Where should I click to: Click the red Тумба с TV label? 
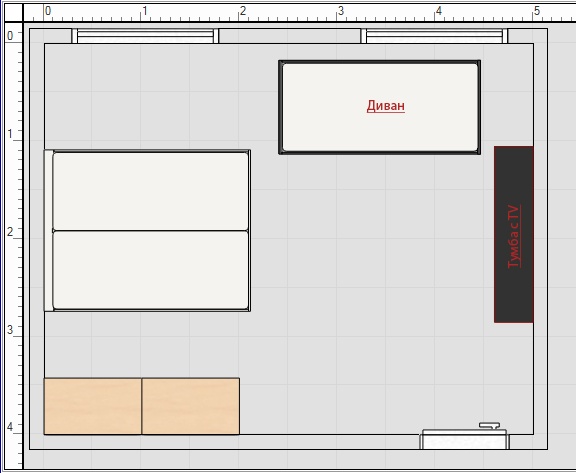pyautogui.click(x=514, y=236)
